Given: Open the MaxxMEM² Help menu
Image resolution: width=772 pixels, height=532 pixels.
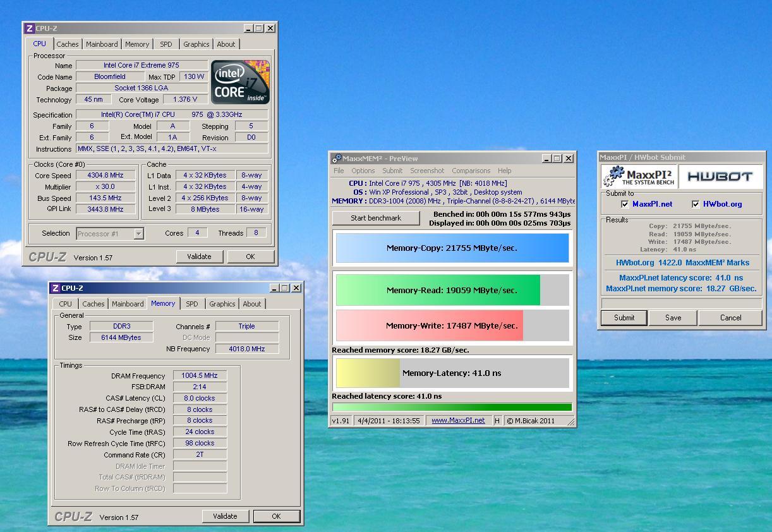Looking at the screenshot, I should coord(504,171).
